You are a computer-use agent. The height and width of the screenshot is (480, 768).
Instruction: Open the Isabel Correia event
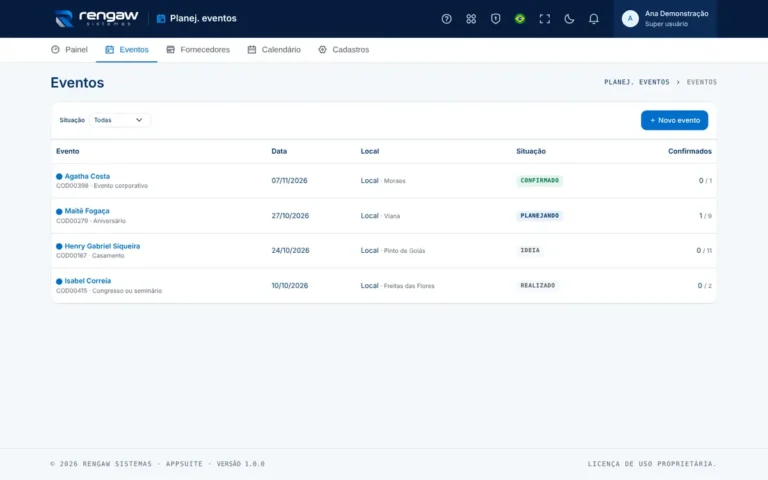tap(88, 281)
